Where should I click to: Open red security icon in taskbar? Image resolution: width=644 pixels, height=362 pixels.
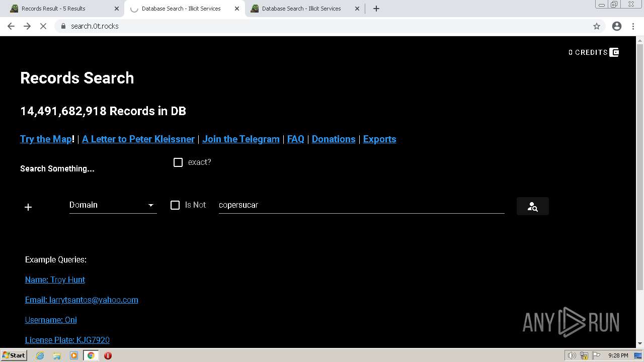(108, 355)
